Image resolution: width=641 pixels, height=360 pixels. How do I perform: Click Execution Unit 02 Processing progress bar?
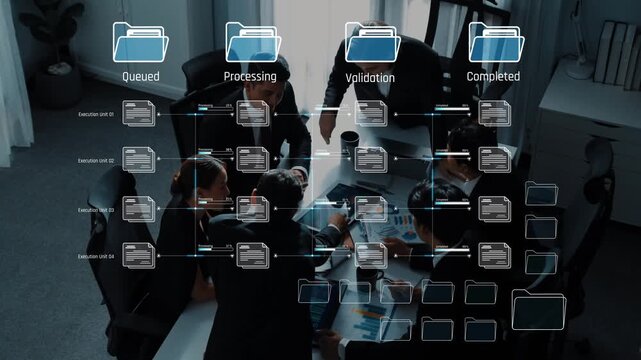[215, 153]
